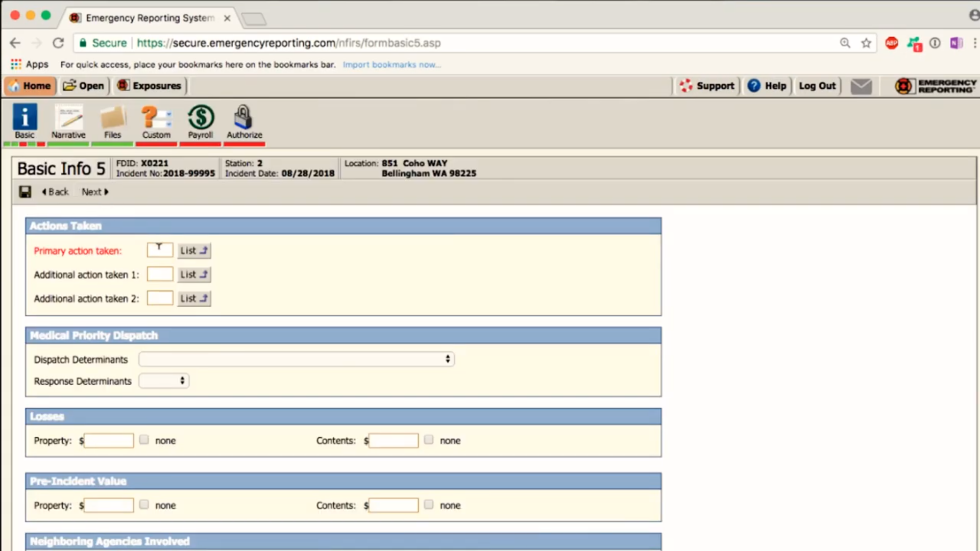
Task: Bookmark page with the star icon
Action: point(866,43)
